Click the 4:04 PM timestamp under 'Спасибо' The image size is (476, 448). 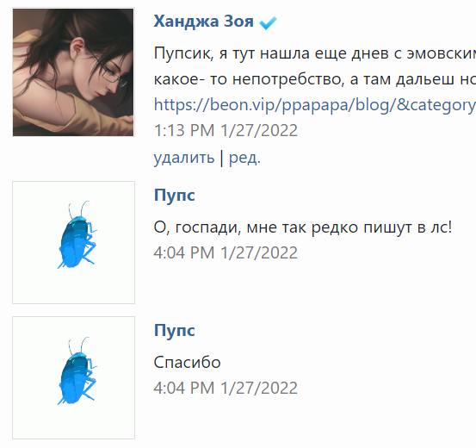click(226, 389)
